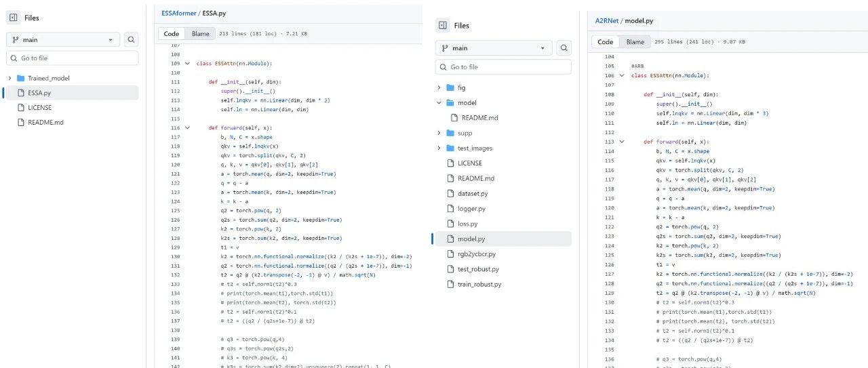Click file icon next to dataset.py
Screen dimensions: 868x368
450,194
